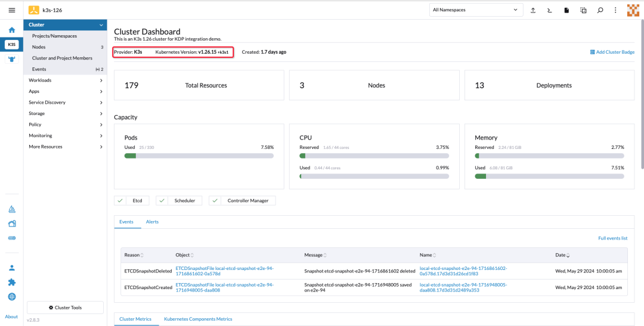Screen dimensions: 644x326
Task: Open Continuous Delivery sailboat icon
Action: click(x=12, y=209)
